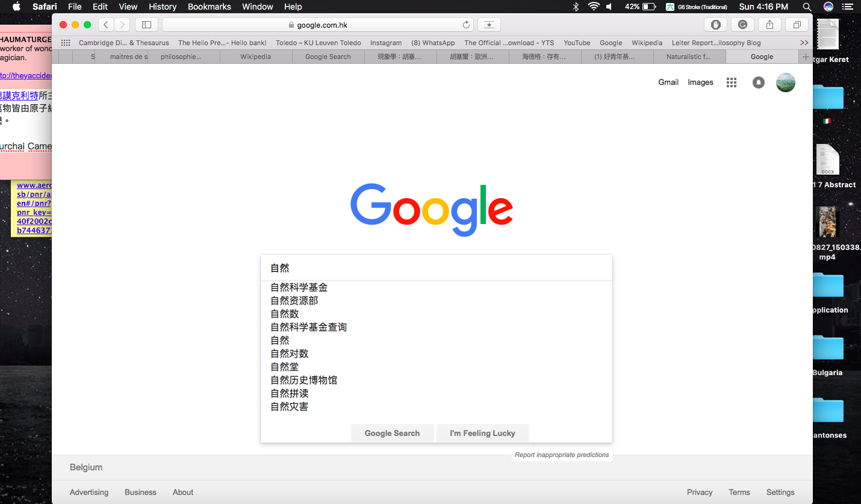Open Bluetooth status in menu bar
The image size is (861, 504).
pos(576,7)
